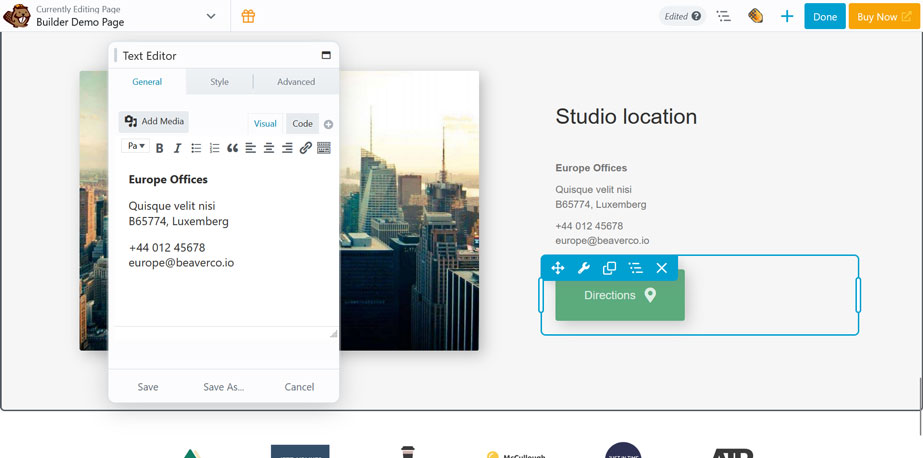Viewport: 923px width, 458px height.
Task: Duplicate the module with copy icon
Action: (609, 268)
